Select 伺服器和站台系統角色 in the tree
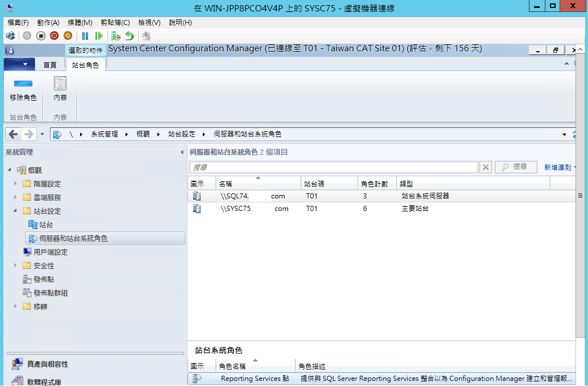The image size is (588, 386). pos(105,238)
